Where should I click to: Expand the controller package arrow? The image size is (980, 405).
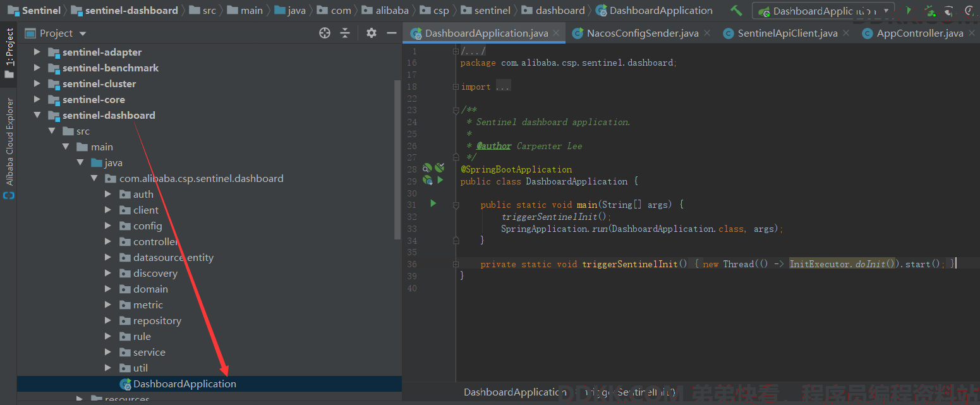tap(108, 241)
